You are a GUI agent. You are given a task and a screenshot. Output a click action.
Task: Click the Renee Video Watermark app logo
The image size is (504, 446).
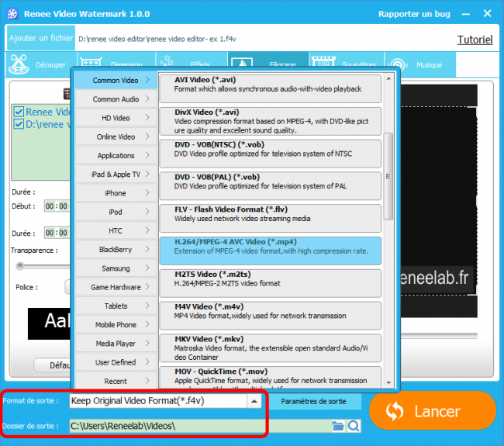coord(12,14)
